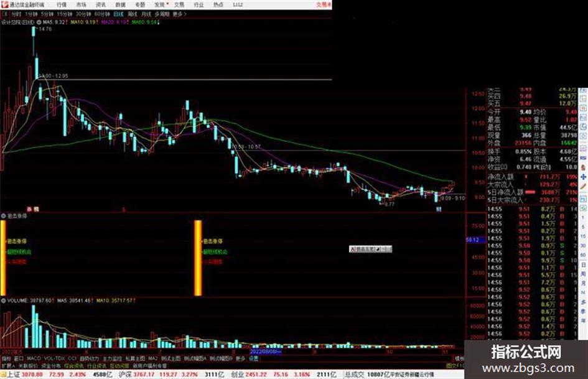Click the floating toolbar over sub-chart
This screenshot has height=379, width=588.
point(370,249)
